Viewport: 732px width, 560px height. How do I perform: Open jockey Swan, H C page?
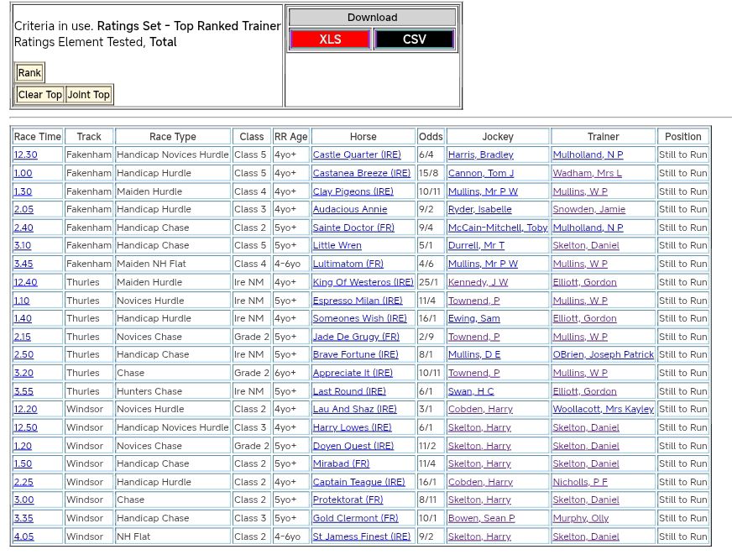click(x=471, y=391)
